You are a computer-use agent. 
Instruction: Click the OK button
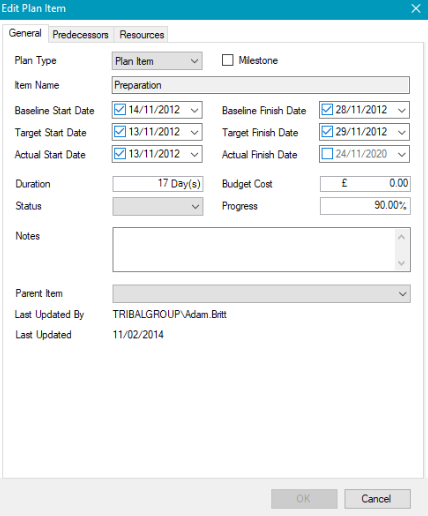(304, 499)
